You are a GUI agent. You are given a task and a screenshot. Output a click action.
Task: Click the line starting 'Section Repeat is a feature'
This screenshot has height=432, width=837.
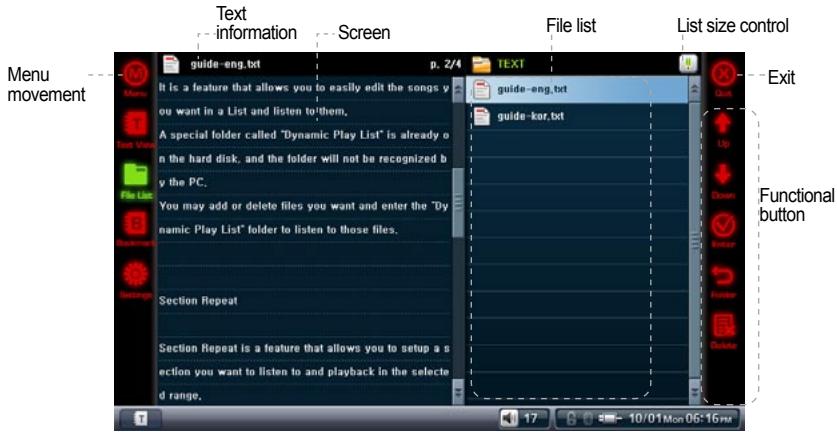point(304,348)
